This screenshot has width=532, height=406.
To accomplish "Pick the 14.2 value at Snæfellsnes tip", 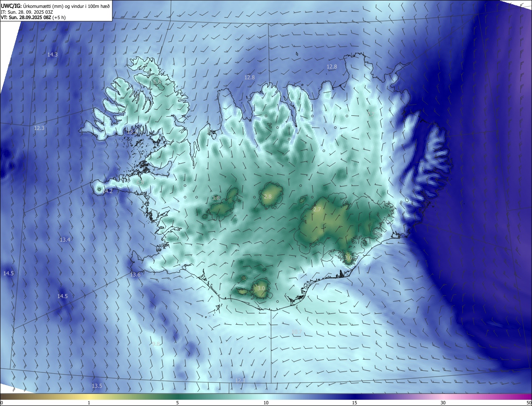I will [x=108, y=191].
